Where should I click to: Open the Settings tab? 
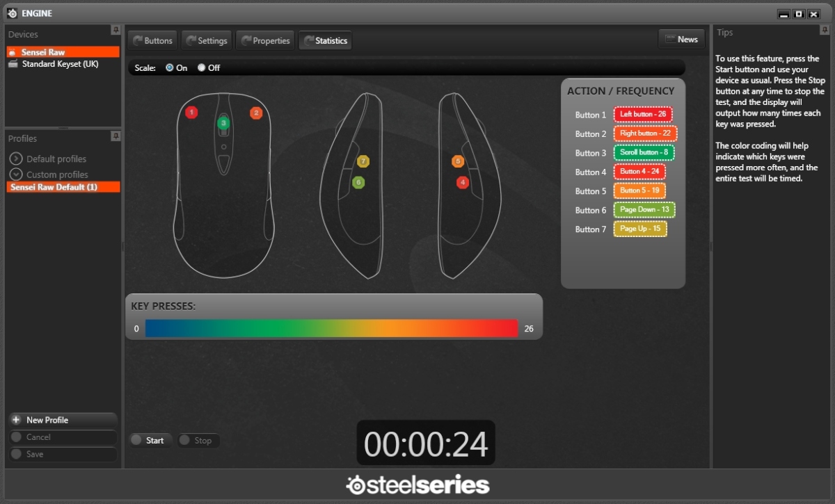point(207,40)
